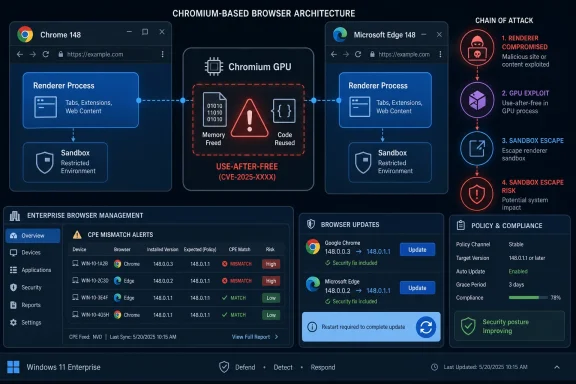The image size is (576, 384).
Task: Go forward in the Chrome 148 window
Action: pyautogui.click(x=33, y=54)
